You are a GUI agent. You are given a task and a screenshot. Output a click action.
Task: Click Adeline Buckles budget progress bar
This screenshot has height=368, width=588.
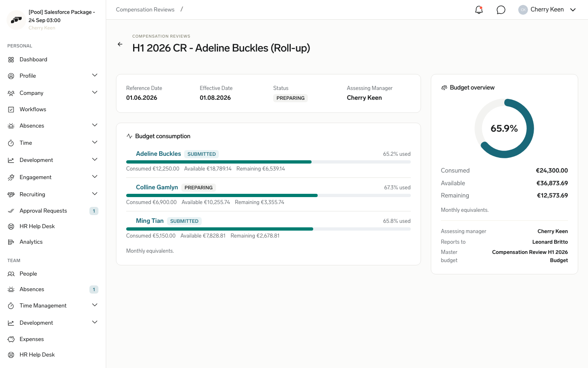click(268, 162)
